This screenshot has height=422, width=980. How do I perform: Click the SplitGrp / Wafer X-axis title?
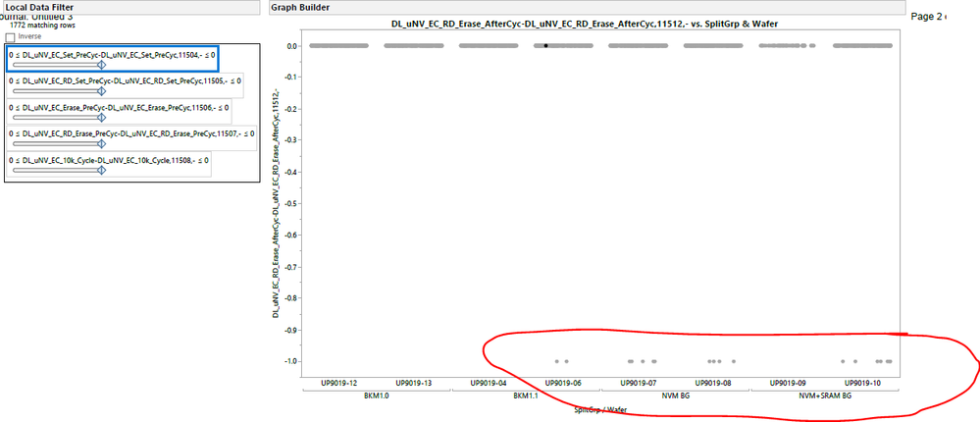[600, 409]
